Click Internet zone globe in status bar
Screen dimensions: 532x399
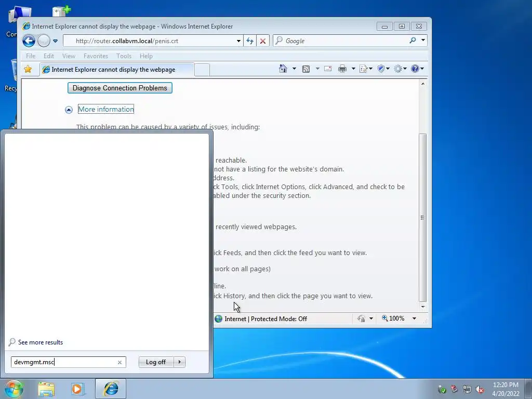219,318
